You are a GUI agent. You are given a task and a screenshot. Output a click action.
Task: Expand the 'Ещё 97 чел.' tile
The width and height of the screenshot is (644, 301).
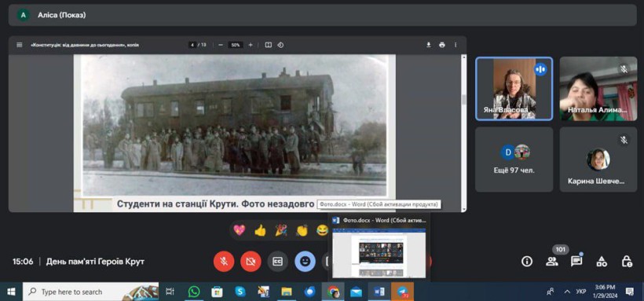[514, 159]
